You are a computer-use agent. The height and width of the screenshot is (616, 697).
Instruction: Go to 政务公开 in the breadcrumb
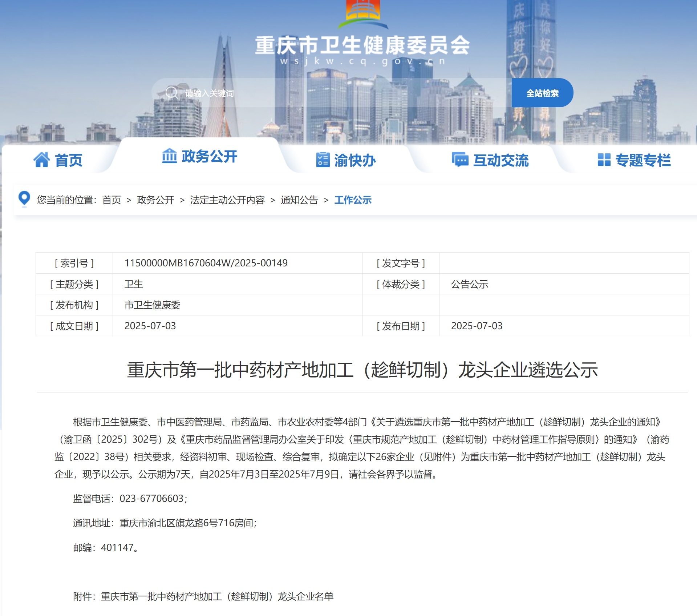155,200
